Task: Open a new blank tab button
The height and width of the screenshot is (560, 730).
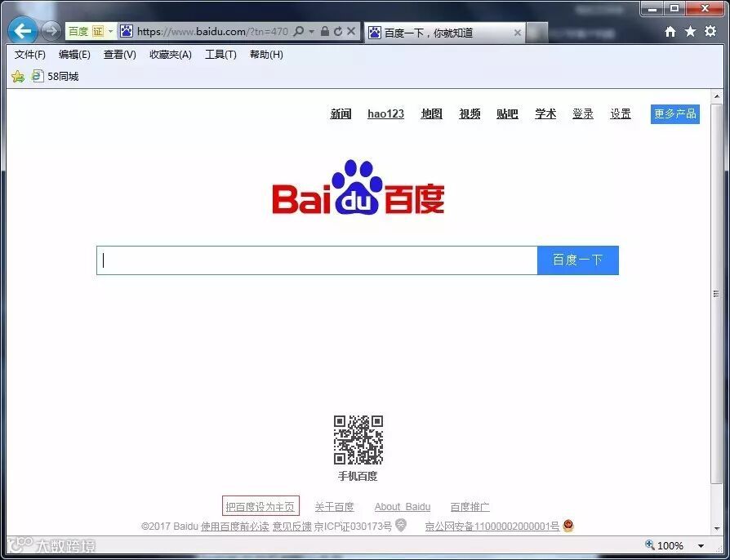Action: (537, 33)
